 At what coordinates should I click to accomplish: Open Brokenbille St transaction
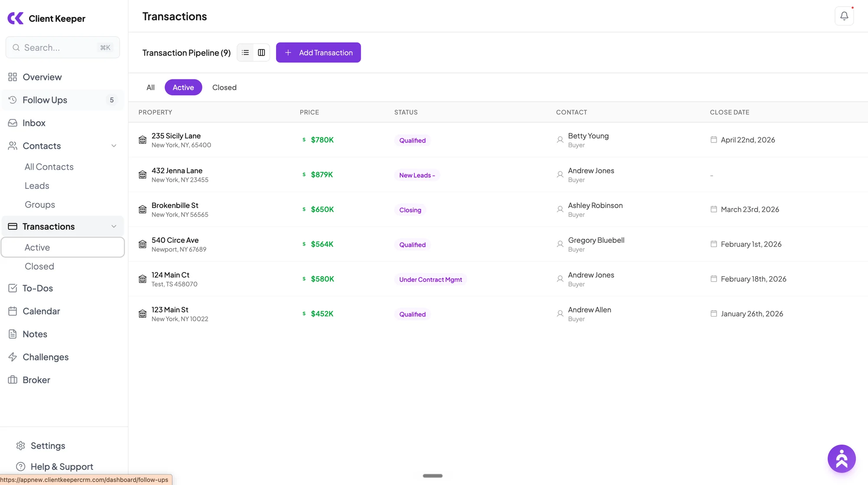175,205
